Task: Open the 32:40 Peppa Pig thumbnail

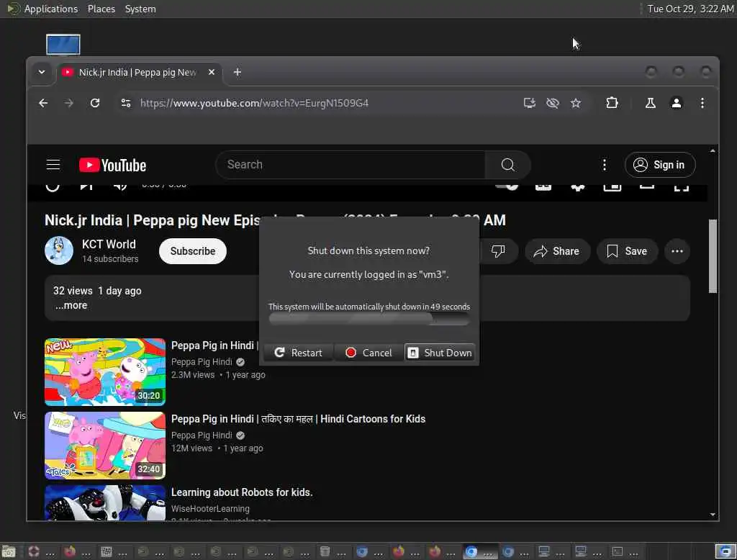Action: click(105, 446)
